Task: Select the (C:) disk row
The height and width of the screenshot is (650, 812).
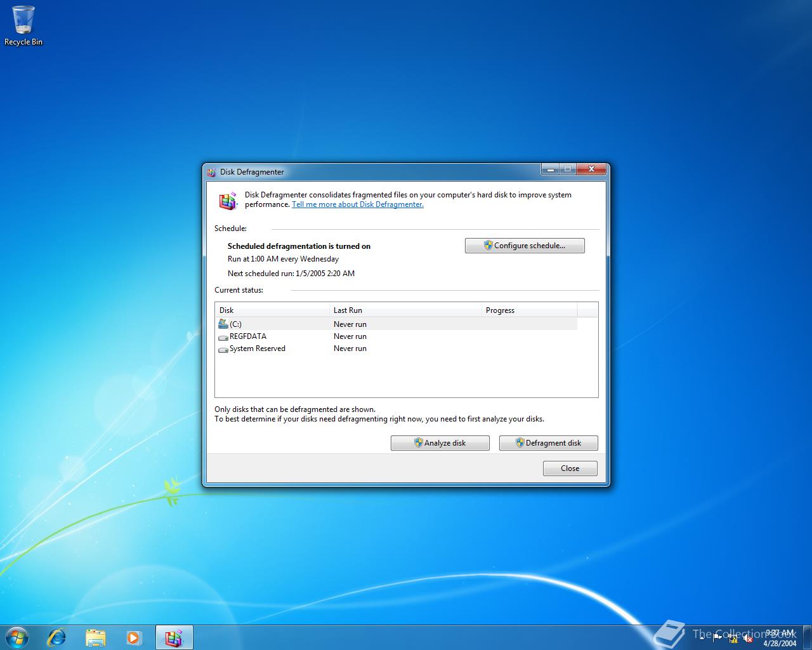Action: pos(396,324)
